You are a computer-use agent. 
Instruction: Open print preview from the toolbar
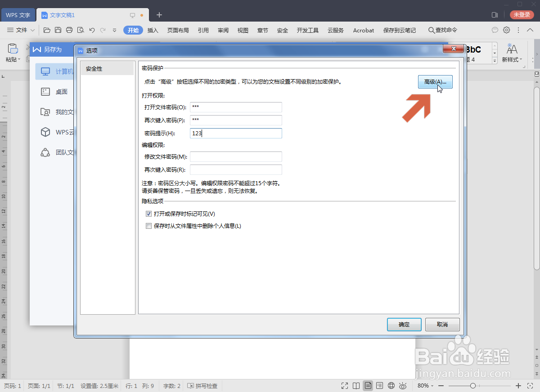[x=81, y=30]
